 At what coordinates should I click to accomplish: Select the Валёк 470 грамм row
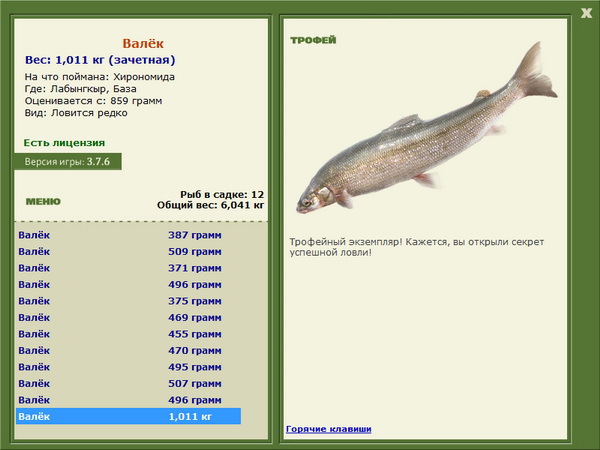pos(129,350)
